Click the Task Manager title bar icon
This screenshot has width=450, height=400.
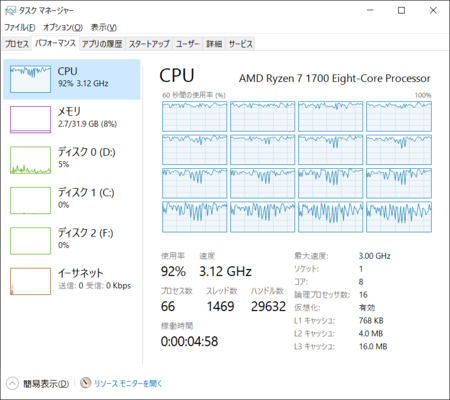[x=10, y=11]
